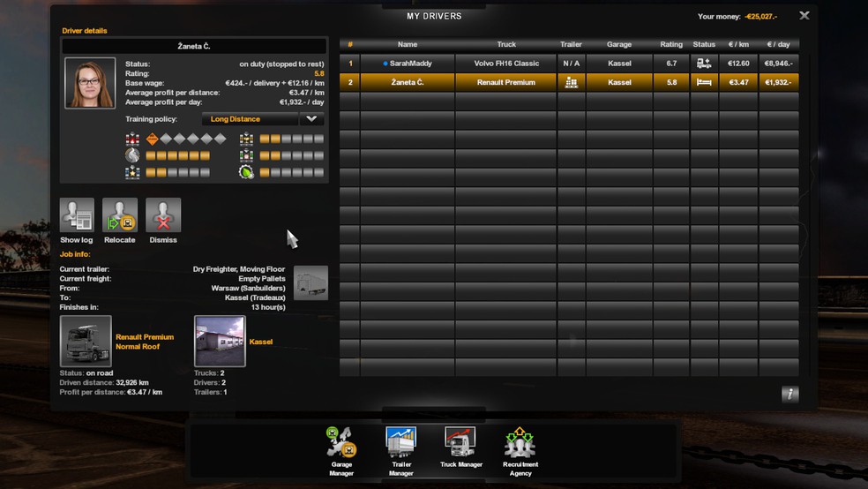The image size is (868, 489).
Task: Open the Recruitment Agency
Action: [520, 445]
